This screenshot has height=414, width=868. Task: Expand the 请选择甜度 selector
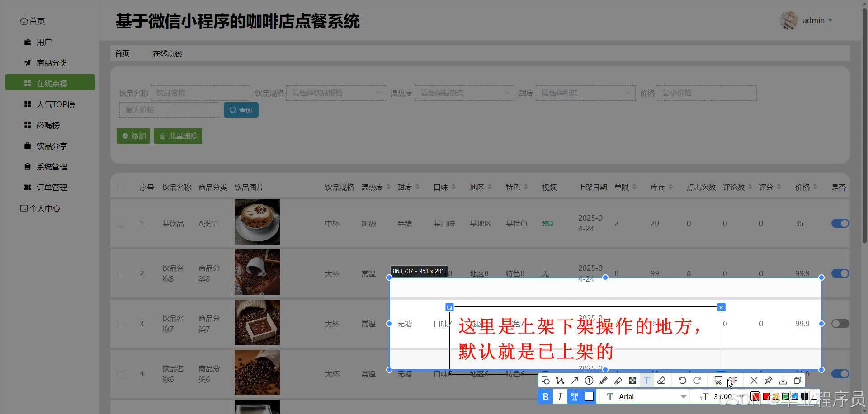pos(585,93)
